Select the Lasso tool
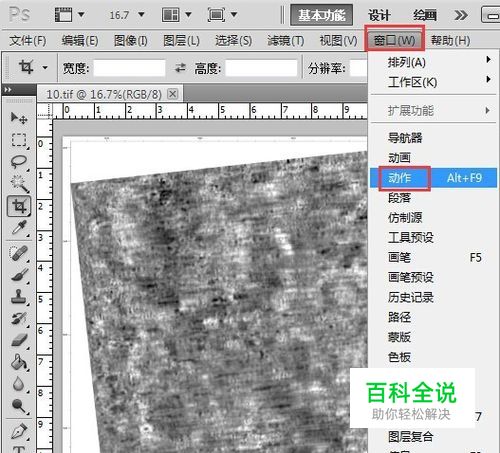The width and height of the screenshot is (500, 453). [19, 162]
